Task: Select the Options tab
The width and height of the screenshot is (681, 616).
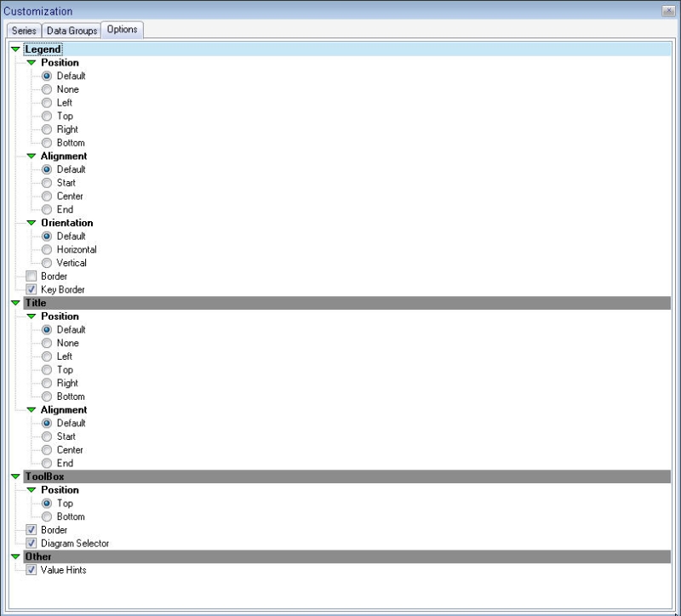Action: click(122, 30)
